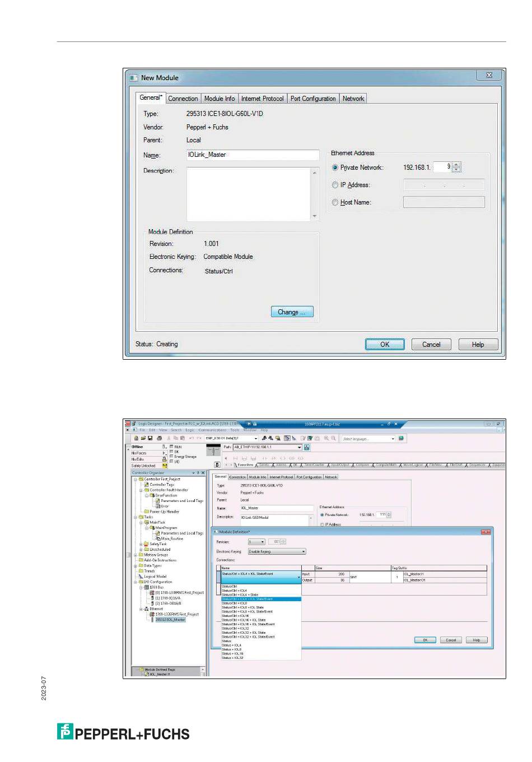The height and width of the screenshot is (762, 532).
Task: Expand the Motion Groups tree node
Action: click(135, 555)
